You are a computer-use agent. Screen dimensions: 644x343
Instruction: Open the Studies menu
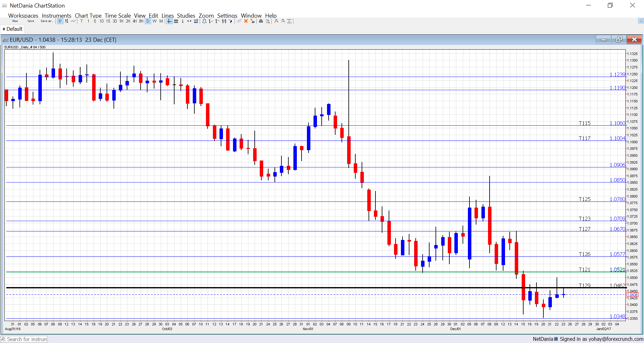click(186, 16)
